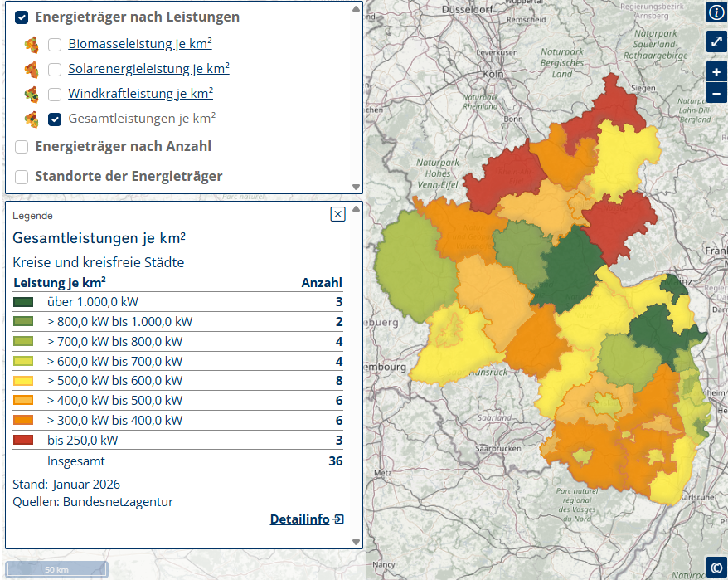The image size is (728, 580).
Task: Click the map info icon button
Action: tap(716, 12)
